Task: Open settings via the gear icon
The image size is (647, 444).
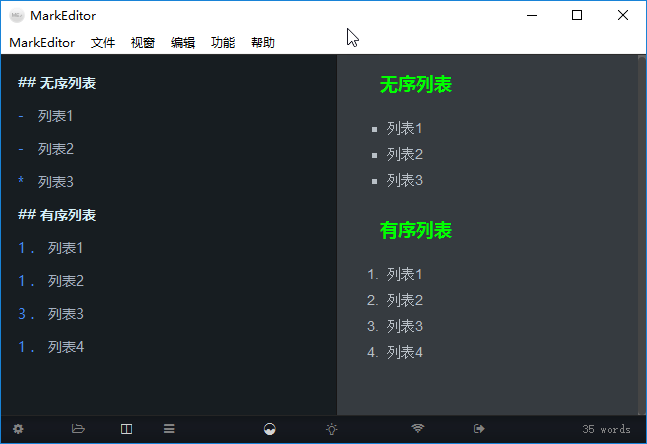Action: coord(18,429)
